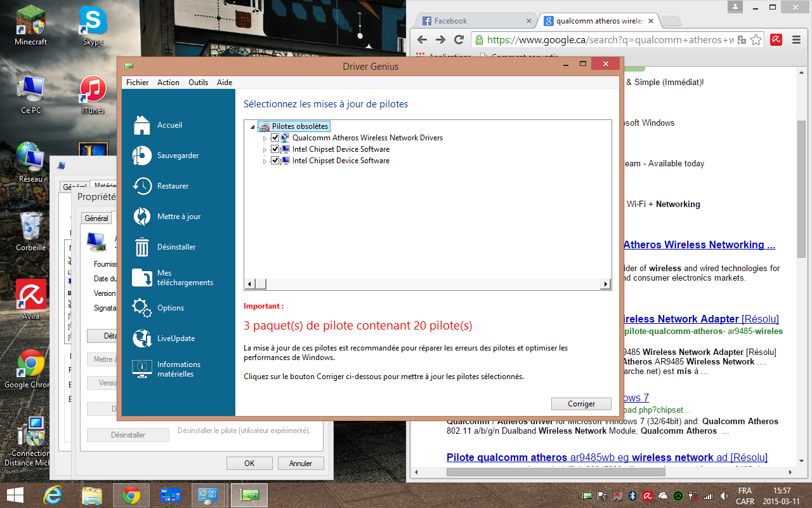Select the Général tab in Propriétés window

pos(96,218)
